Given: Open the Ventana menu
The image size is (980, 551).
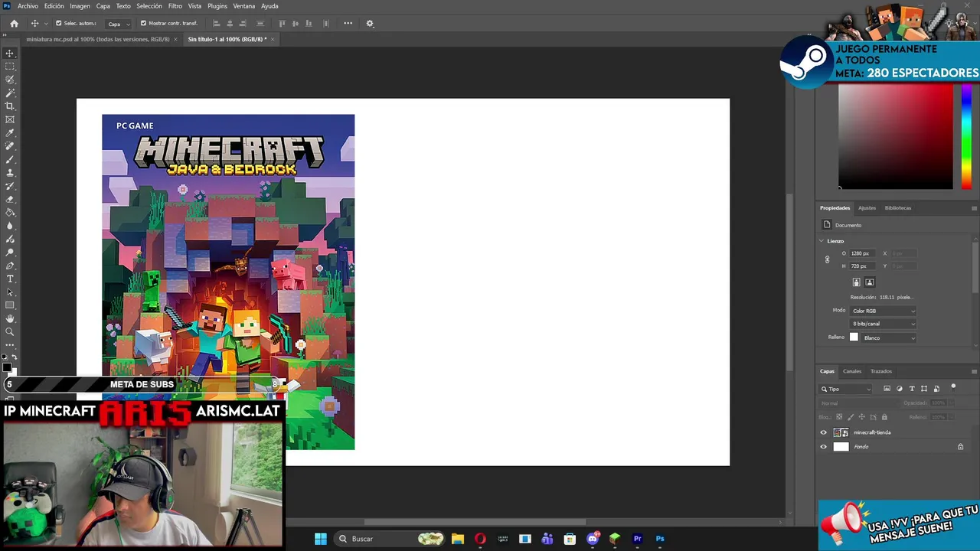Looking at the screenshot, I should [x=244, y=6].
